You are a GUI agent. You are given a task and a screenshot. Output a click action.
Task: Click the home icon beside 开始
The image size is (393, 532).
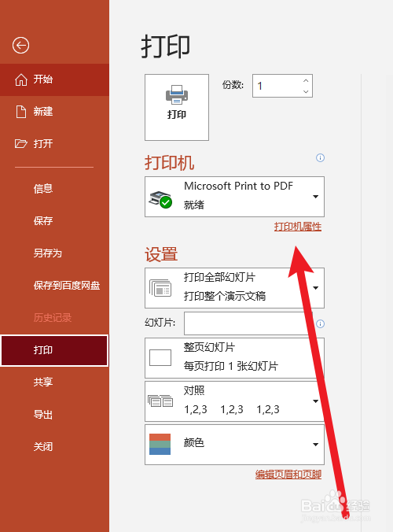21,79
